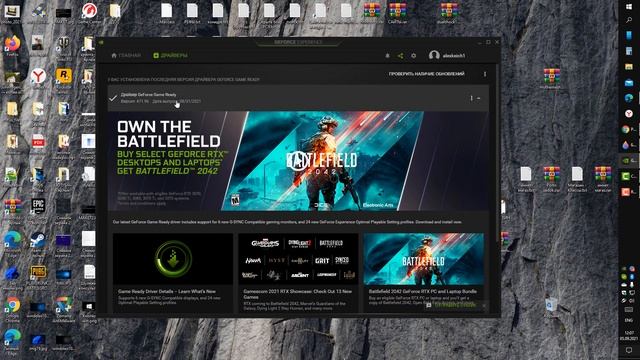
Task: Open Yandex Browser on the taskbar
Action: 629,113
